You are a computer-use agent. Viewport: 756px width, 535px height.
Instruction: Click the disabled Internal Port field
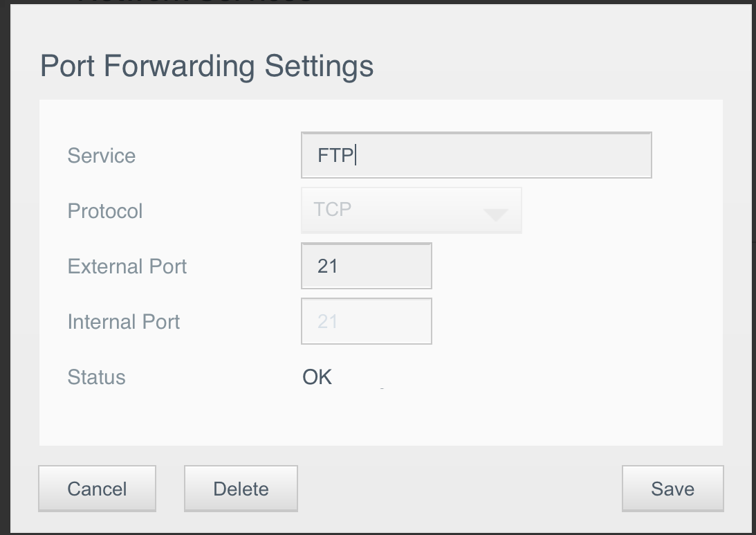point(367,321)
